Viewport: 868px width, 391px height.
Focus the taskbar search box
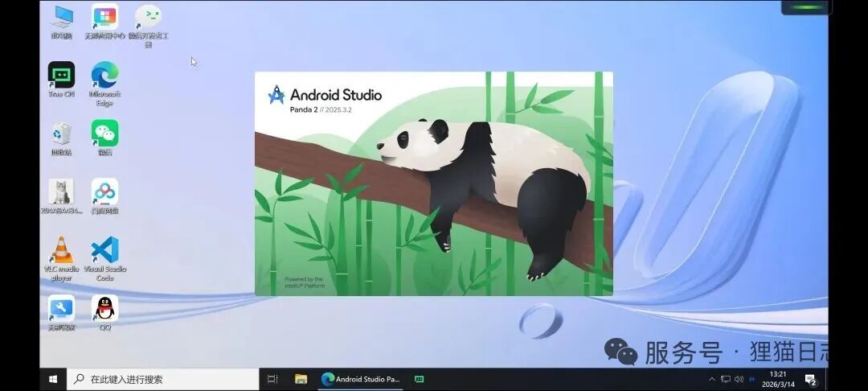[162, 380]
